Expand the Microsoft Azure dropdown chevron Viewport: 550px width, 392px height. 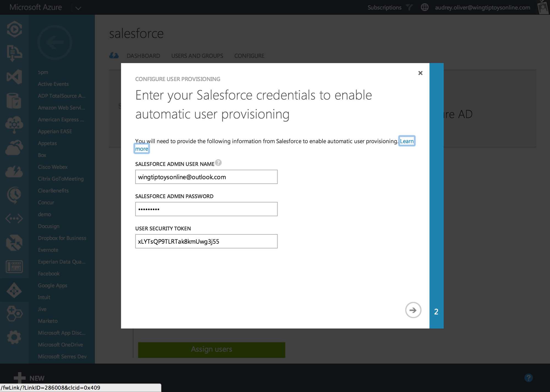click(78, 8)
